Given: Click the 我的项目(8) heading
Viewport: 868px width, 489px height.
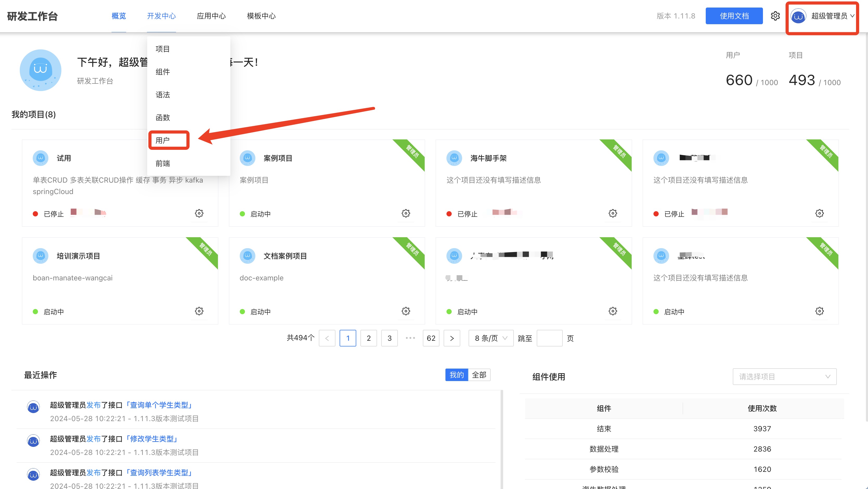Looking at the screenshot, I should coord(34,114).
